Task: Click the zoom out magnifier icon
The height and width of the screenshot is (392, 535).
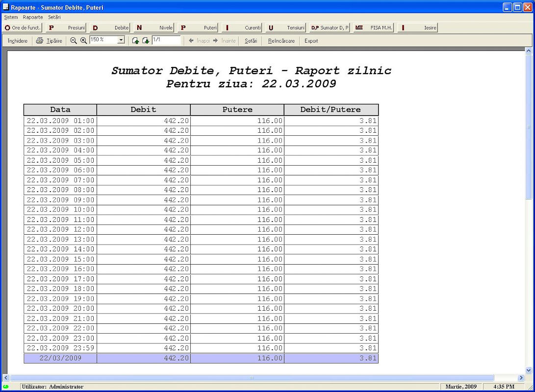Action: (74, 41)
